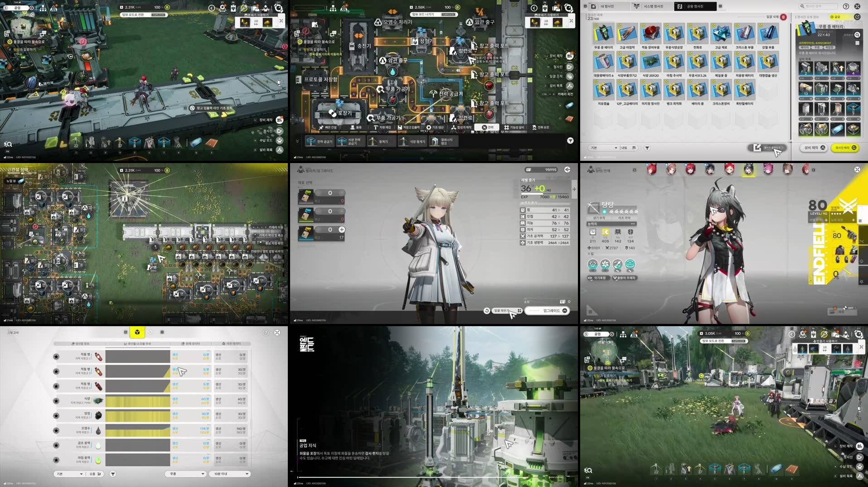Open the 기본 sort dropdown in blueprint panel
The height and width of the screenshot is (487, 868).
coord(604,148)
